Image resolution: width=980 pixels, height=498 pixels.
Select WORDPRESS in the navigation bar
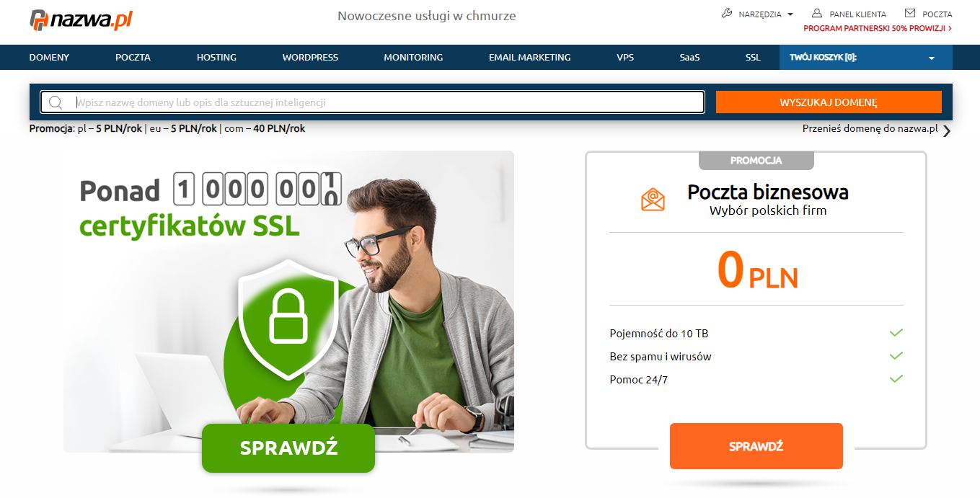[x=310, y=58]
